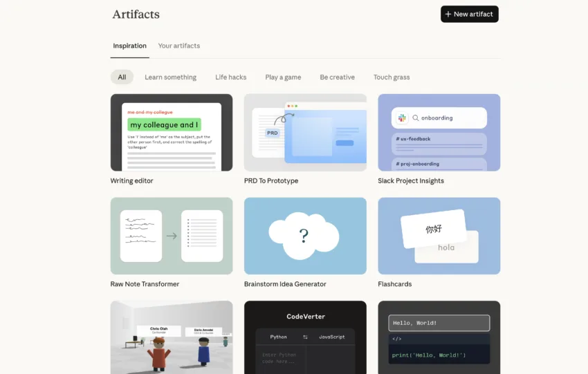Select the All filter chip
The height and width of the screenshot is (374, 588).
coord(122,77)
